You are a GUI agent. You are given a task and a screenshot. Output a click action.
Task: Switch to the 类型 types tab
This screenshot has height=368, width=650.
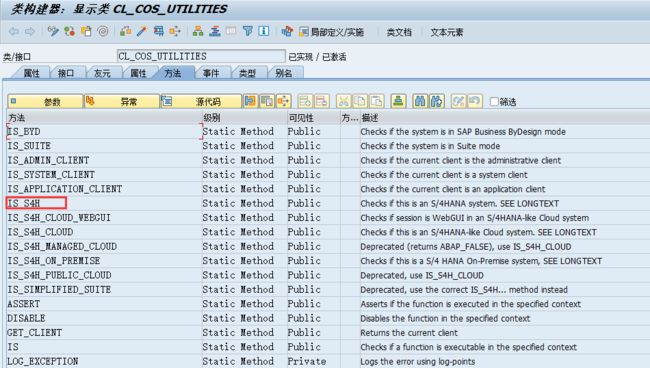[x=247, y=73]
